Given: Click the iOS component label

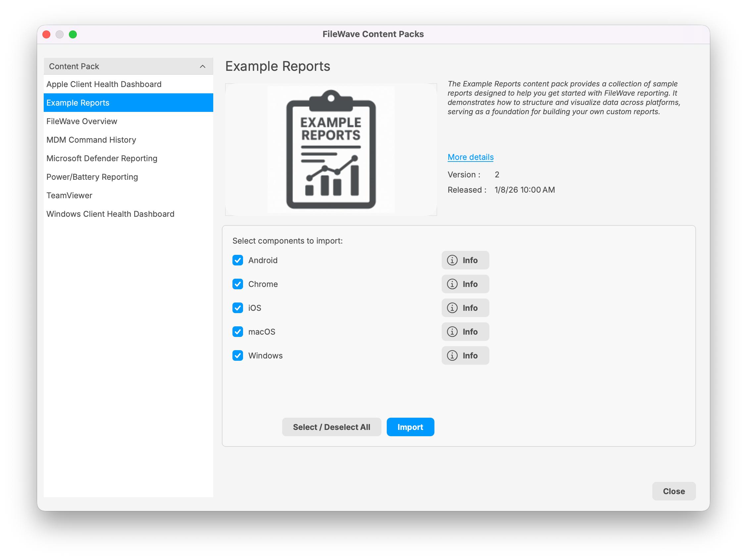Looking at the screenshot, I should tap(255, 308).
